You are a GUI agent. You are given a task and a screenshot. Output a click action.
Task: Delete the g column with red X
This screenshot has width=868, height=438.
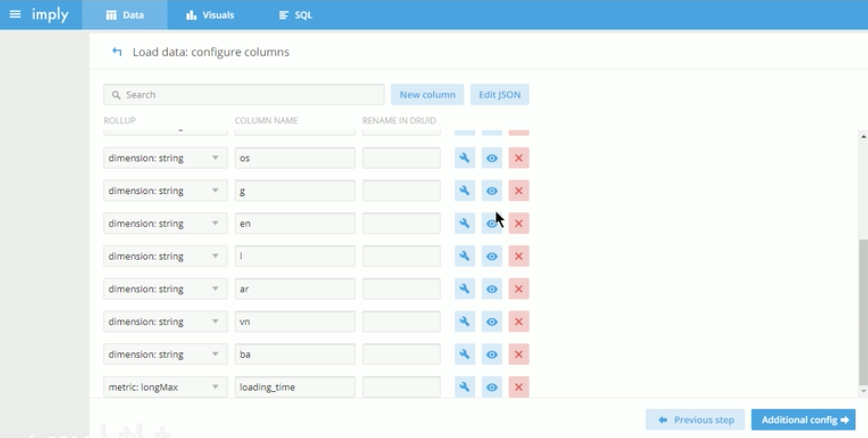pyautogui.click(x=518, y=191)
